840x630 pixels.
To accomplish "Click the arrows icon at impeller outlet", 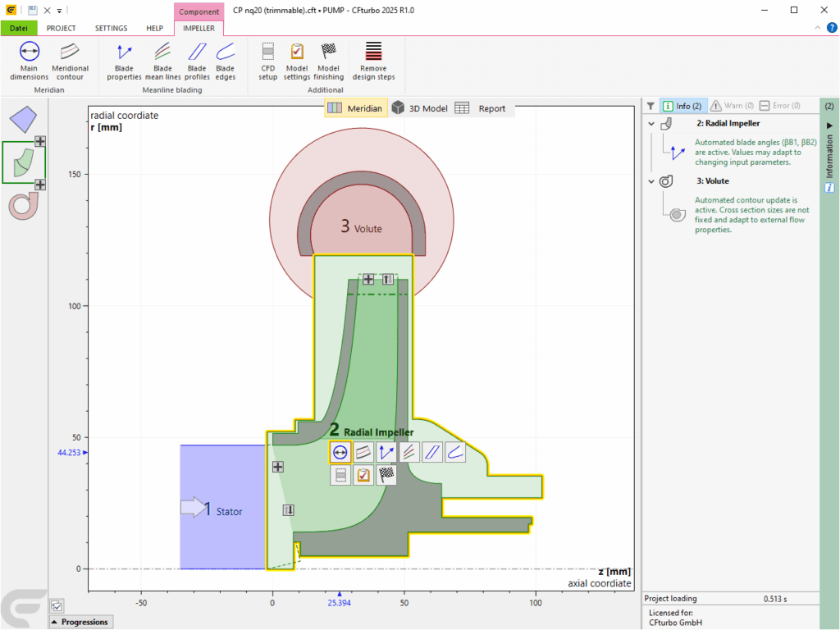I will tap(388, 279).
